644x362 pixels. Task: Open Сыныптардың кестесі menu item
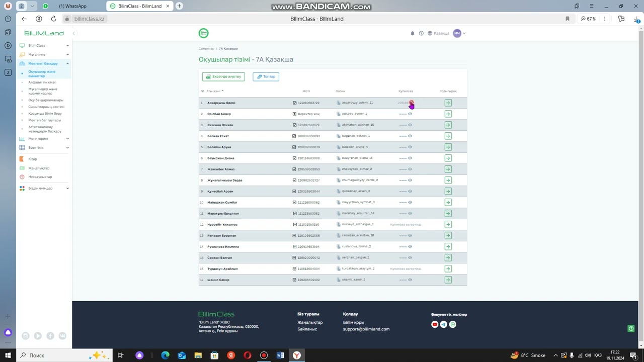click(x=46, y=107)
